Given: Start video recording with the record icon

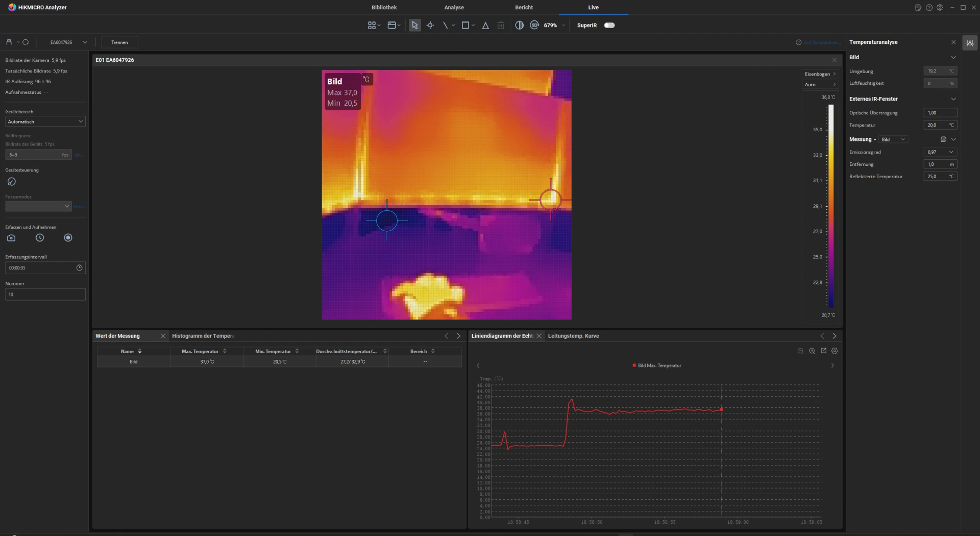Looking at the screenshot, I should pos(68,238).
